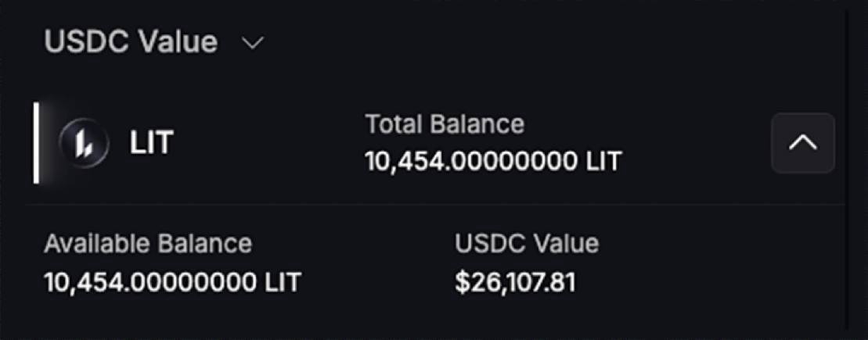Click the lower USDC Value label
Image resolution: width=868 pixels, height=340 pixels.
tap(527, 244)
